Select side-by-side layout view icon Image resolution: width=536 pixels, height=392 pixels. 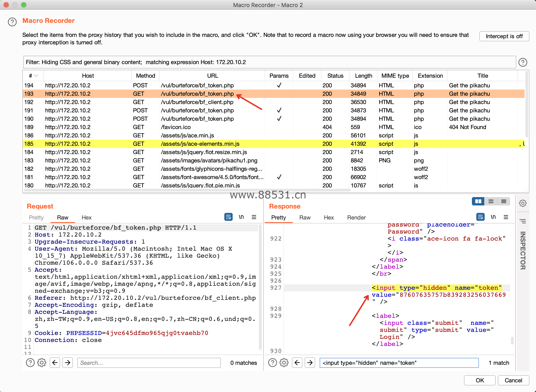click(x=478, y=201)
